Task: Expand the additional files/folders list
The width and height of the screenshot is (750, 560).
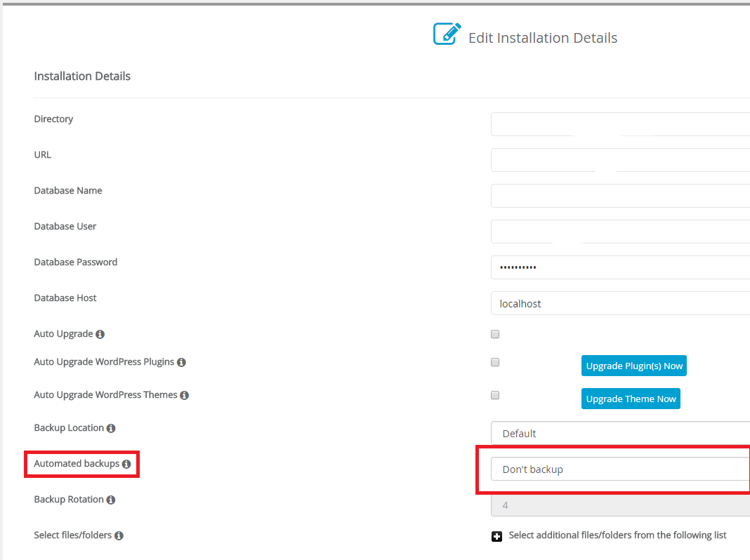Action: point(617,535)
